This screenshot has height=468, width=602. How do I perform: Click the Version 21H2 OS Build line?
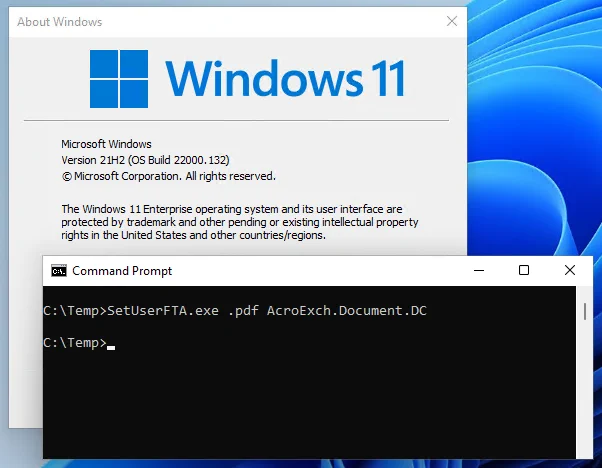click(146, 160)
